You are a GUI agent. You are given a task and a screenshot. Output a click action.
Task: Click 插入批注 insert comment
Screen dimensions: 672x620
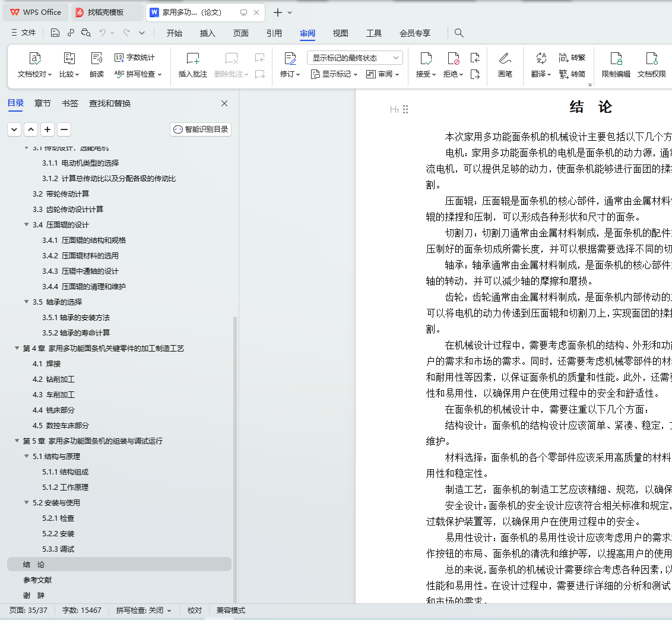[193, 65]
